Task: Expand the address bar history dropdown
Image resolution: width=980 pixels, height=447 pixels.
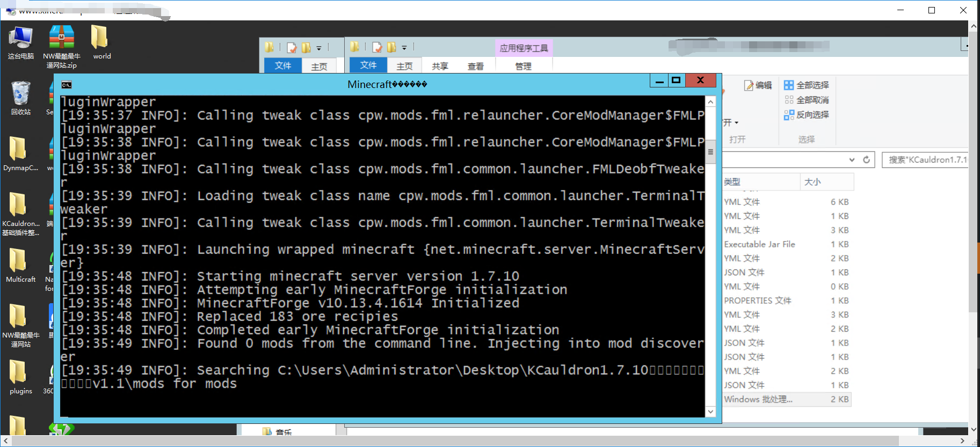Action: click(x=852, y=159)
